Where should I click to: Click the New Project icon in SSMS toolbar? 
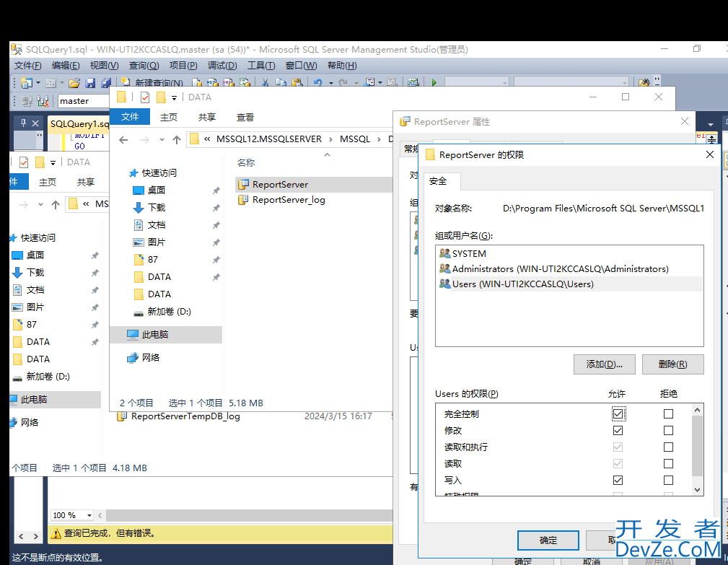pyautogui.click(x=27, y=83)
